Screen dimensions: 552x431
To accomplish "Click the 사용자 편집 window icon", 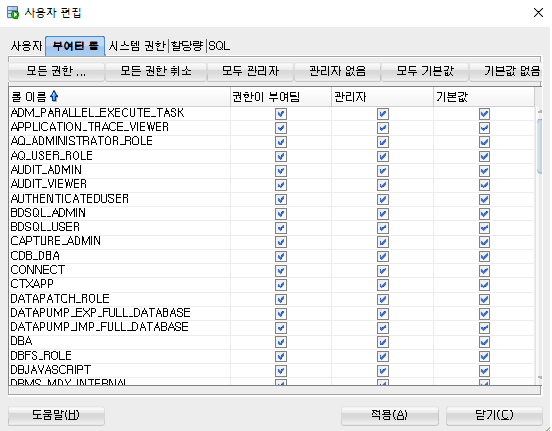I will tap(13, 12).
